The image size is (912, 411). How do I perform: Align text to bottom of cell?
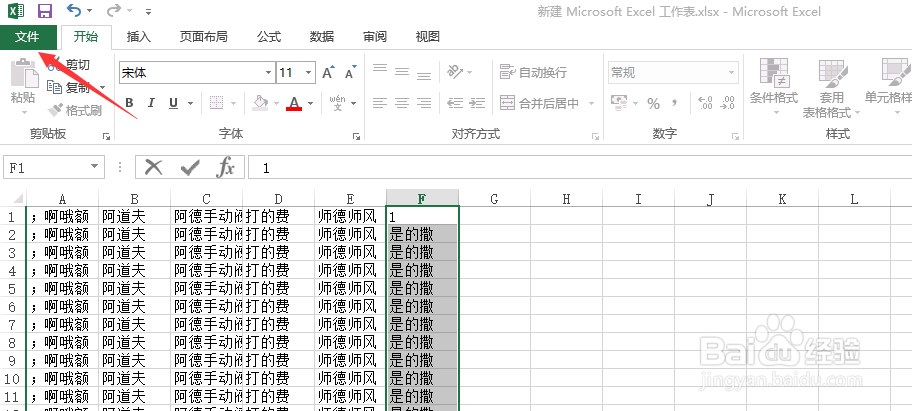pos(424,74)
